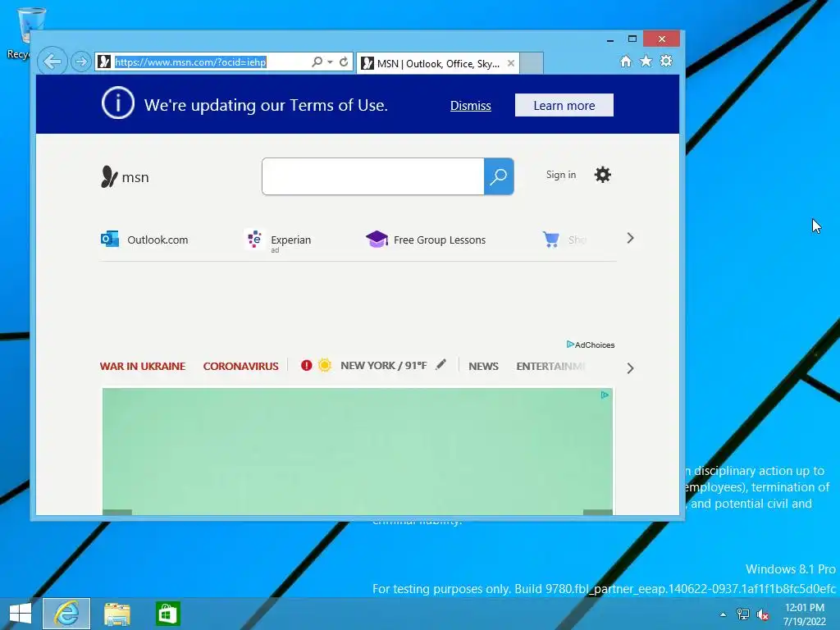Click the Shopping cart shortcut icon

(x=550, y=239)
